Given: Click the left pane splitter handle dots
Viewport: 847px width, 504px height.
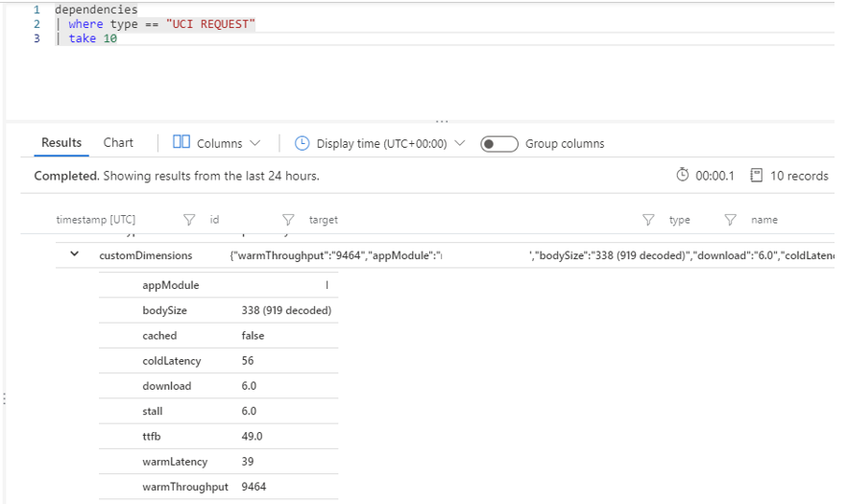Looking at the screenshot, I should 4,399.
